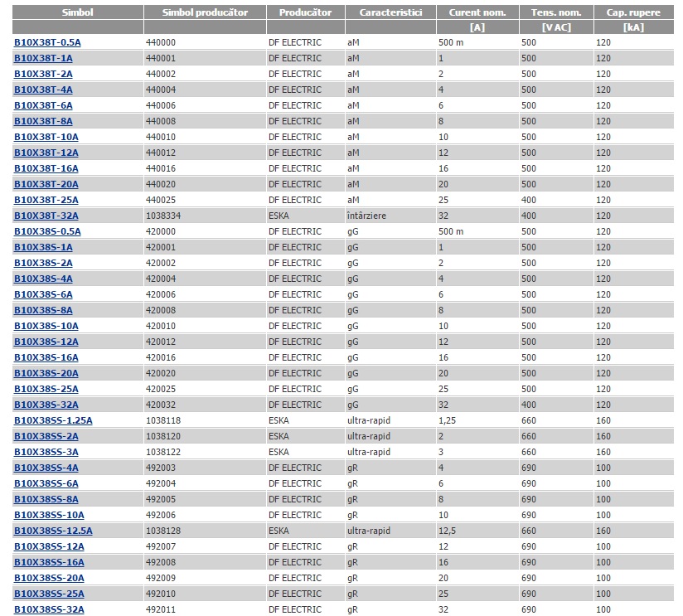Image resolution: width=683 pixels, height=616 pixels.
Task: Open the B10X38SS-8A link
Action: click(x=46, y=499)
